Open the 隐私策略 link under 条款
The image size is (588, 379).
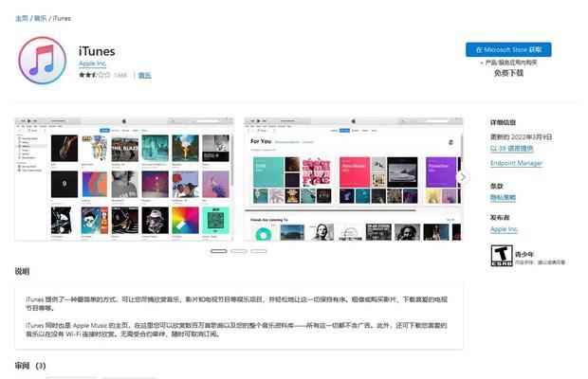[503, 198]
